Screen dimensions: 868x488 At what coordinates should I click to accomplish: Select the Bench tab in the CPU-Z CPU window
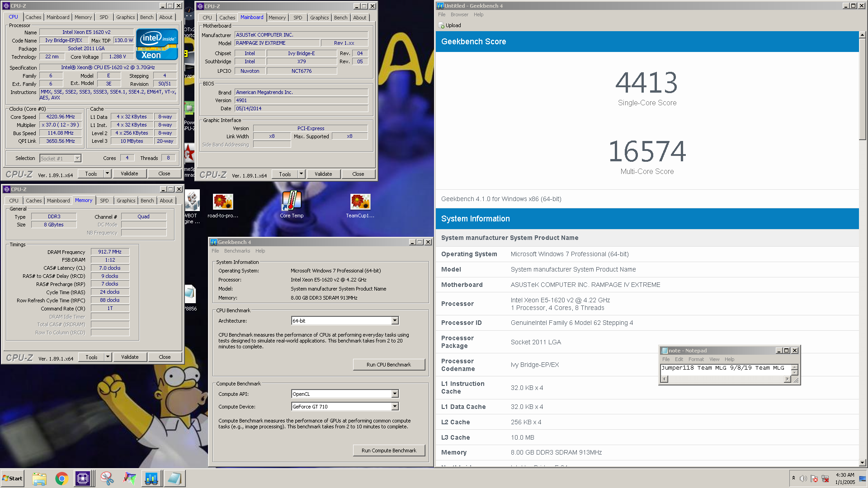(x=146, y=17)
